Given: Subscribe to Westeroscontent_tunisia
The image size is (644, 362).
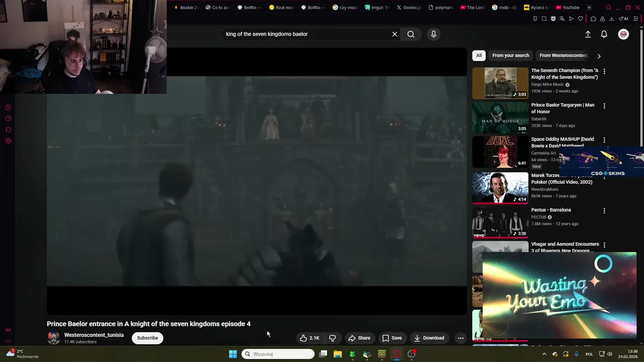Looking at the screenshot, I should click(147, 338).
